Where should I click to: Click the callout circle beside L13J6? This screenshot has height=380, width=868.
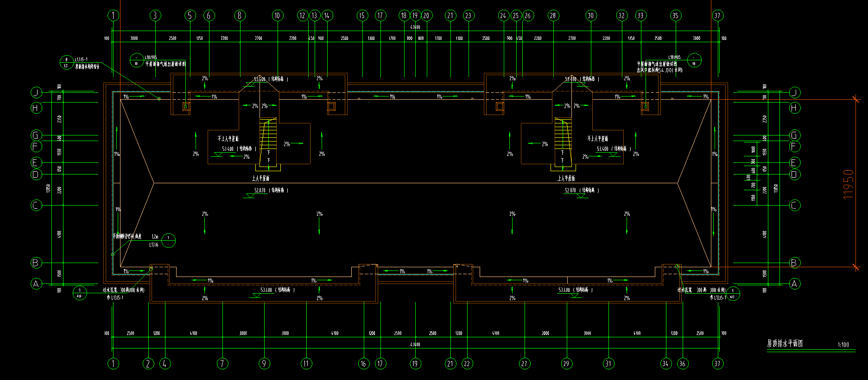point(169,240)
